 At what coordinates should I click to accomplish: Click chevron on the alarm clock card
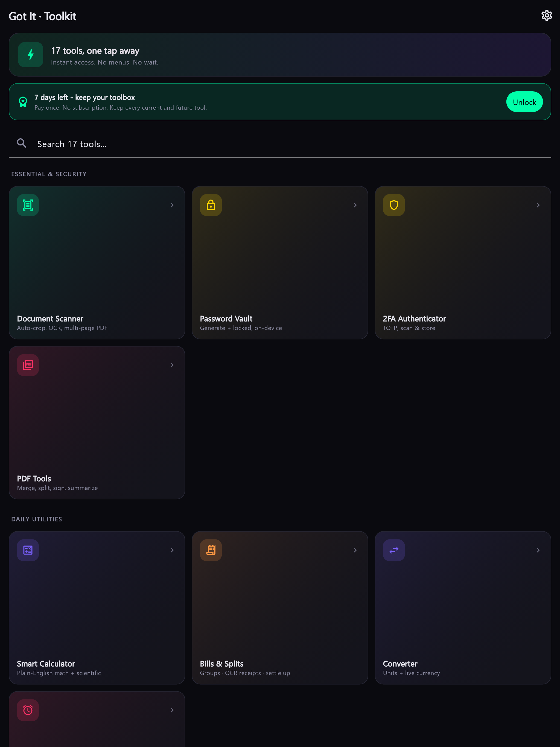(172, 710)
